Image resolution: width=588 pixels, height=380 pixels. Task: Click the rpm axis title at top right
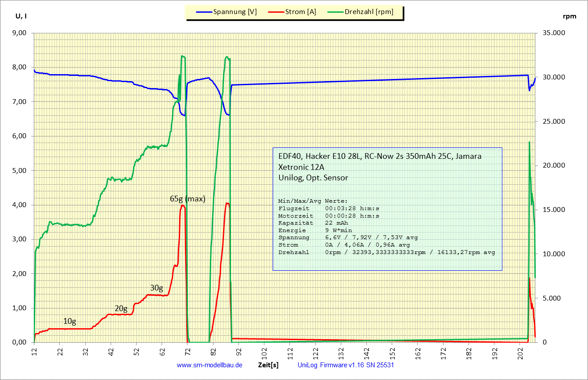pos(569,16)
